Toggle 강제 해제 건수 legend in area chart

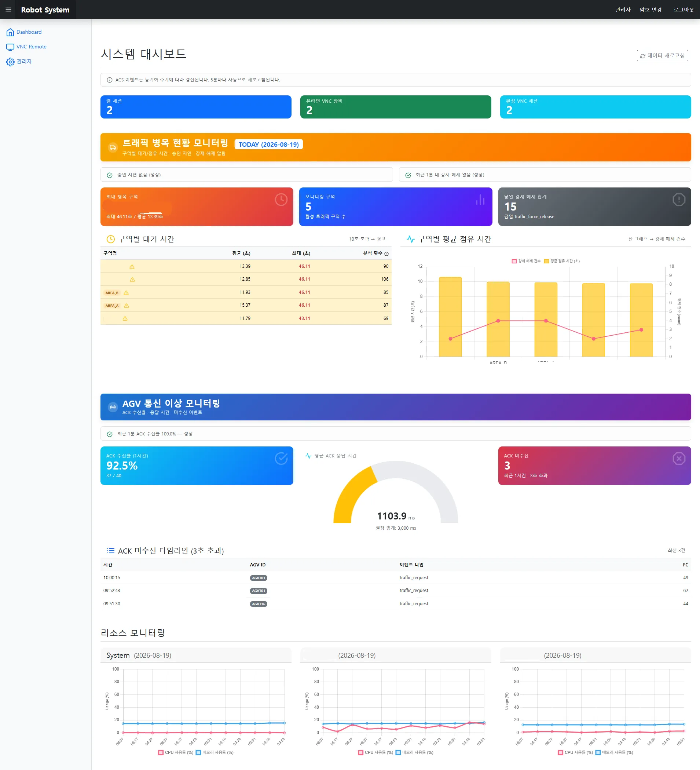526,261
